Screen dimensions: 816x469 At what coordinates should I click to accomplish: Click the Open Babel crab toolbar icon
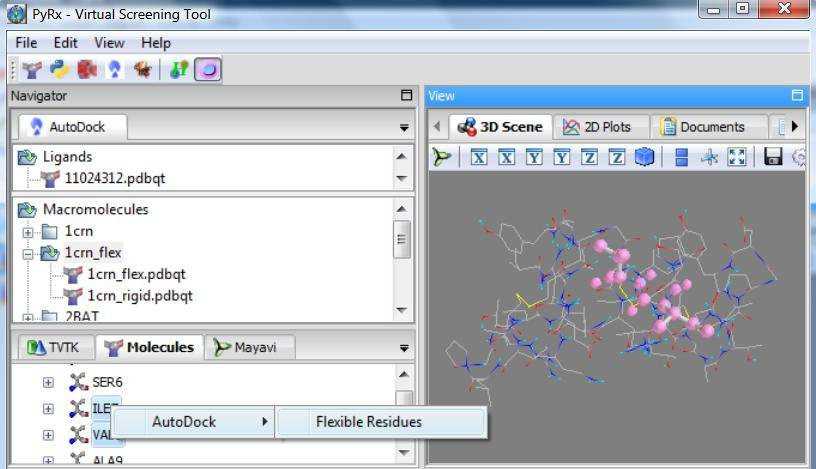pos(142,69)
